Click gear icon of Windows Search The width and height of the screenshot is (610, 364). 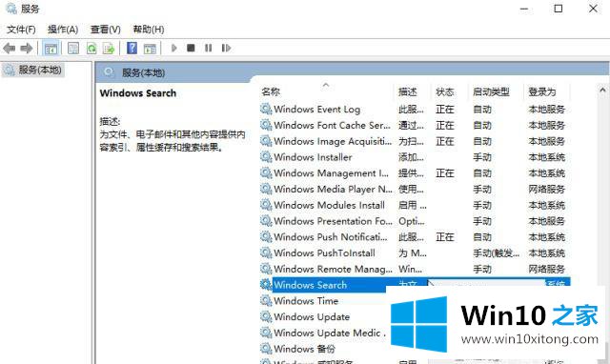266,284
